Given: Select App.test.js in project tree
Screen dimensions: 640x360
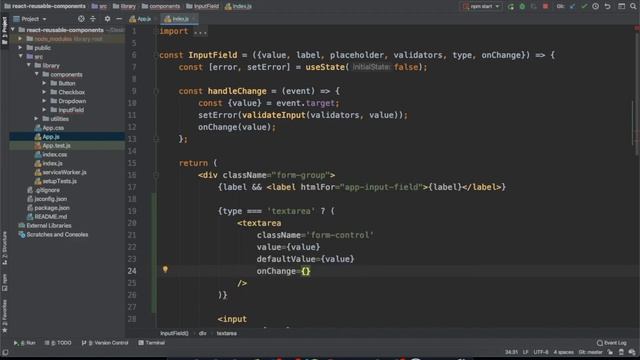Looking at the screenshot, I should 56,146.
